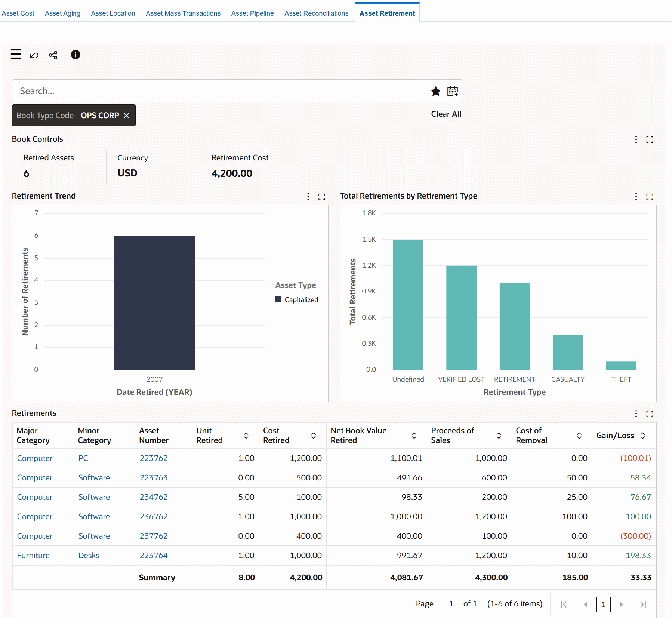Switch to the Asset Location tab
This screenshot has width=672, height=618.
point(113,13)
